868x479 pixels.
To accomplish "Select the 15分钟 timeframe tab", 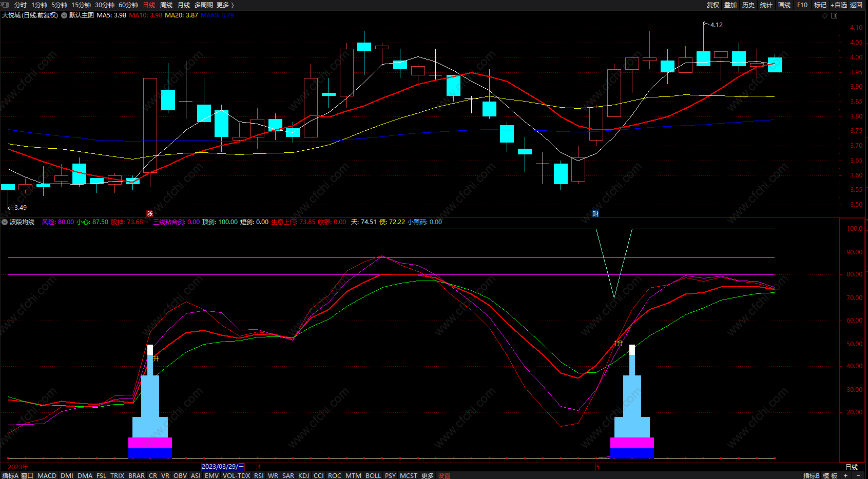I will point(81,5).
